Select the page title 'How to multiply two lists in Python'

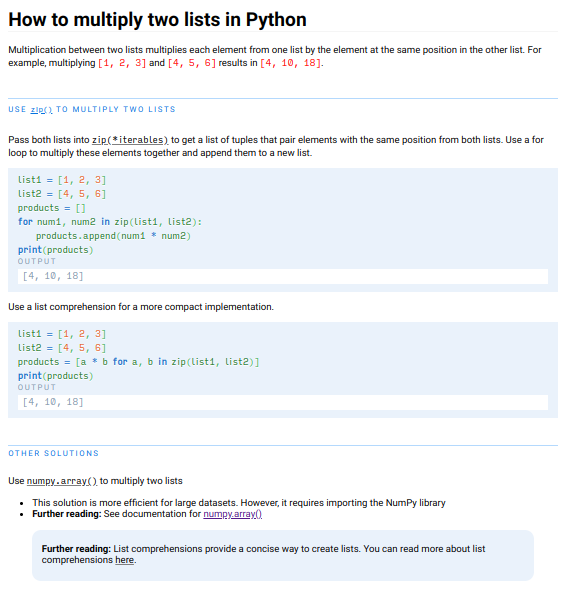[x=157, y=19]
